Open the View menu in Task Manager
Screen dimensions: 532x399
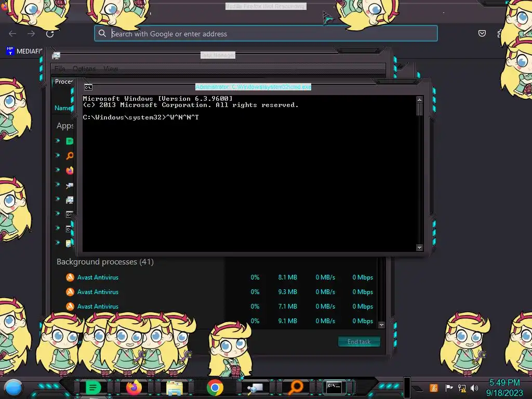coord(111,69)
